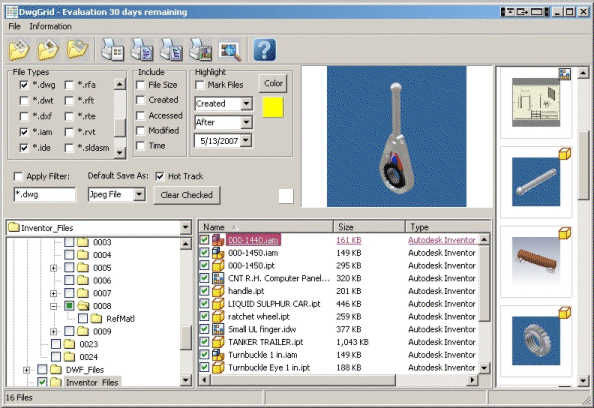The image size is (594, 408).
Task: Sort by the Size column header
Action: click(x=369, y=227)
